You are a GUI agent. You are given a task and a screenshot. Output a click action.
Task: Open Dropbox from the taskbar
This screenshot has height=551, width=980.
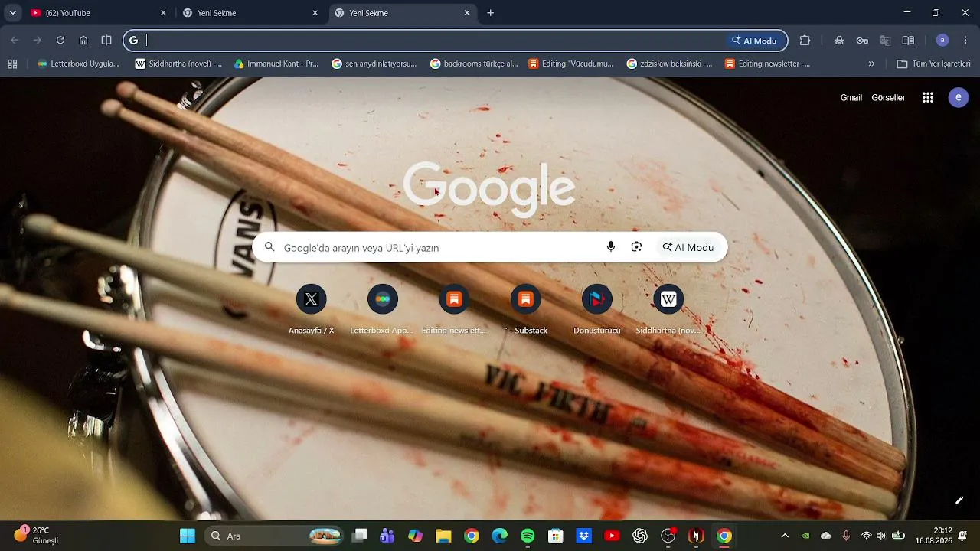pyautogui.click(x=583, y=536)
